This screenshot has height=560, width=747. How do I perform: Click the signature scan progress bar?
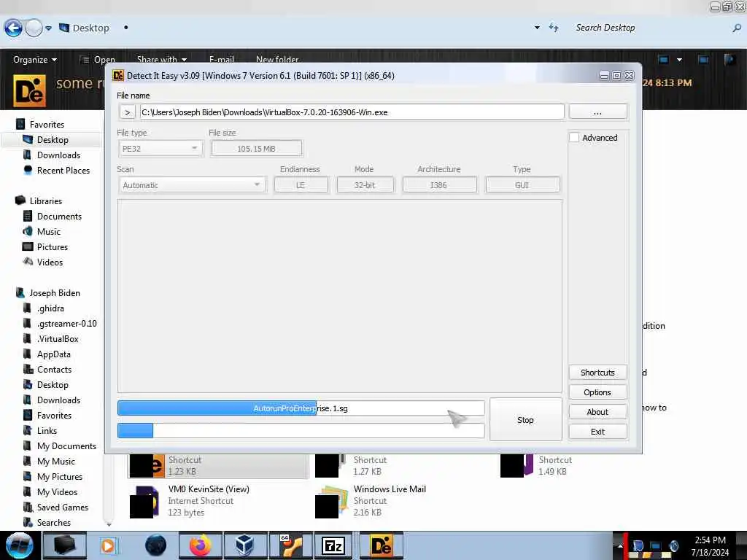[301, 408]
